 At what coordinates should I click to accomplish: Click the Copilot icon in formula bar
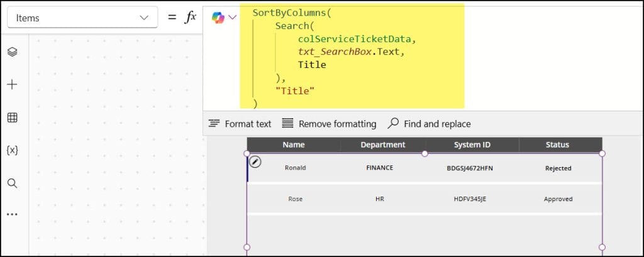[x=218, y=18]
